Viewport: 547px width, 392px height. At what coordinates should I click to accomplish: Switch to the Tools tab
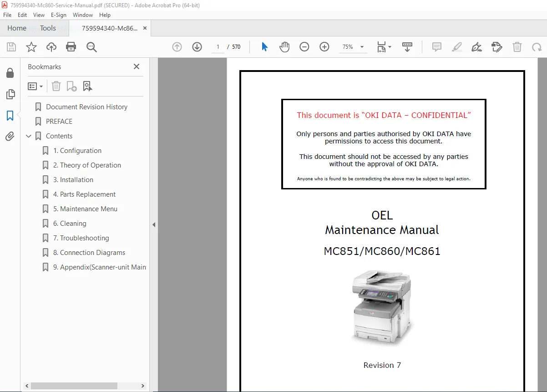pos(48,28)
